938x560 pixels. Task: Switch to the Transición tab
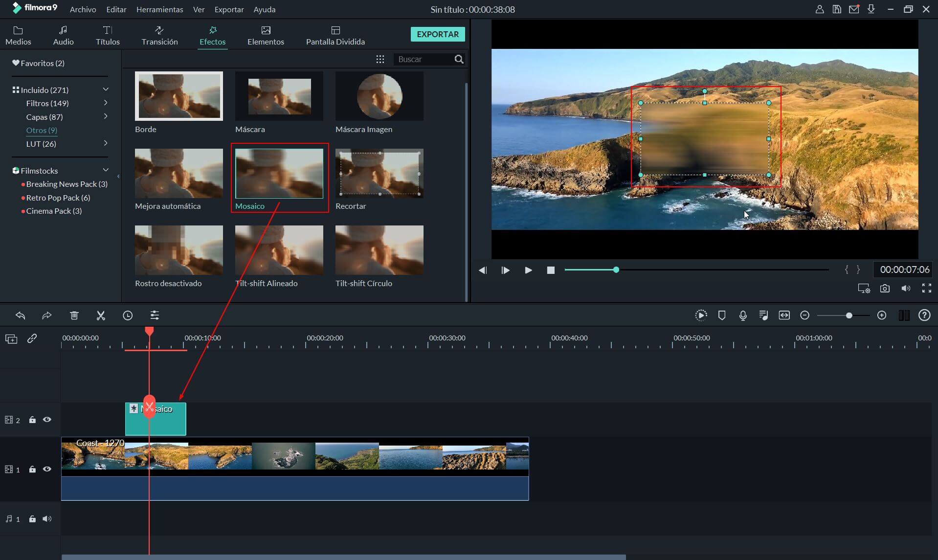pos(159,35)
